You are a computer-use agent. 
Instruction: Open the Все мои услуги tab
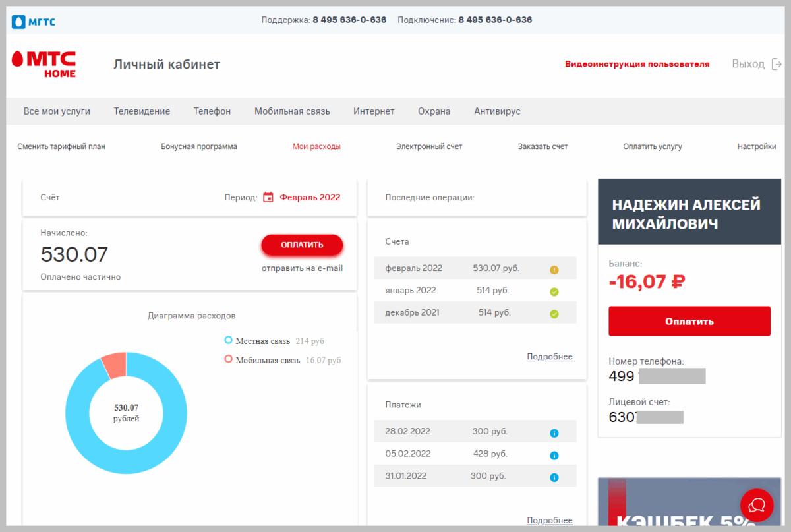click(57, 111)
